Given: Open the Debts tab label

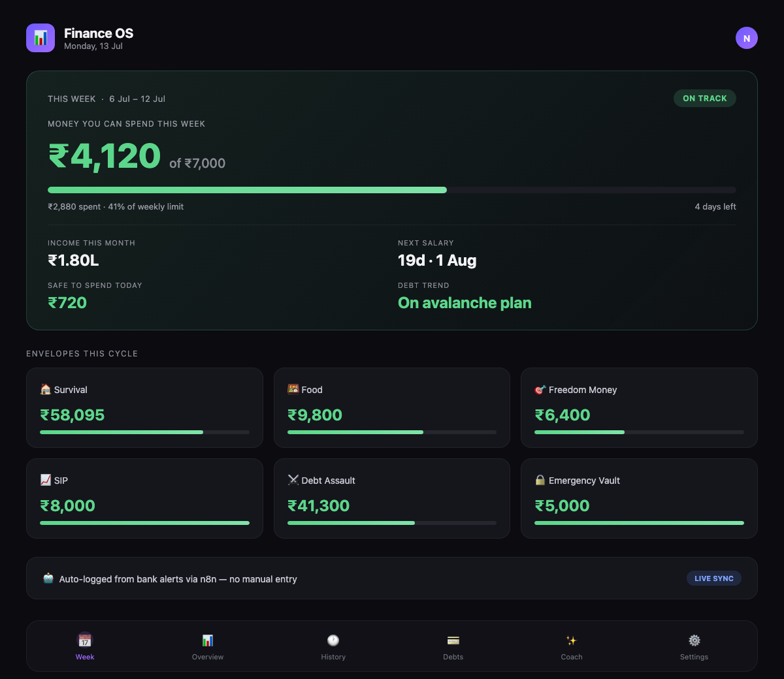Looking at the screenshot, I should 453,657.
